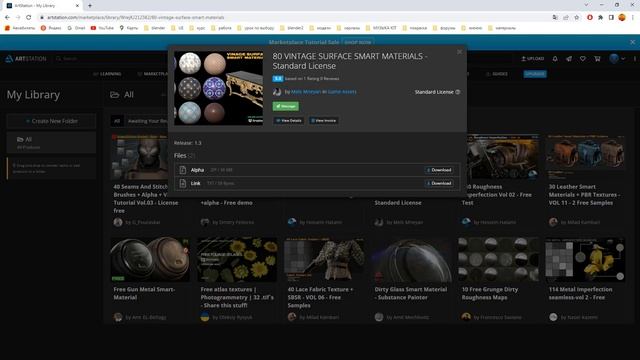Click the Link file document icon
The height and width of the screenshot is (360, 640).
pyautogui.click(x=183, y=183)
